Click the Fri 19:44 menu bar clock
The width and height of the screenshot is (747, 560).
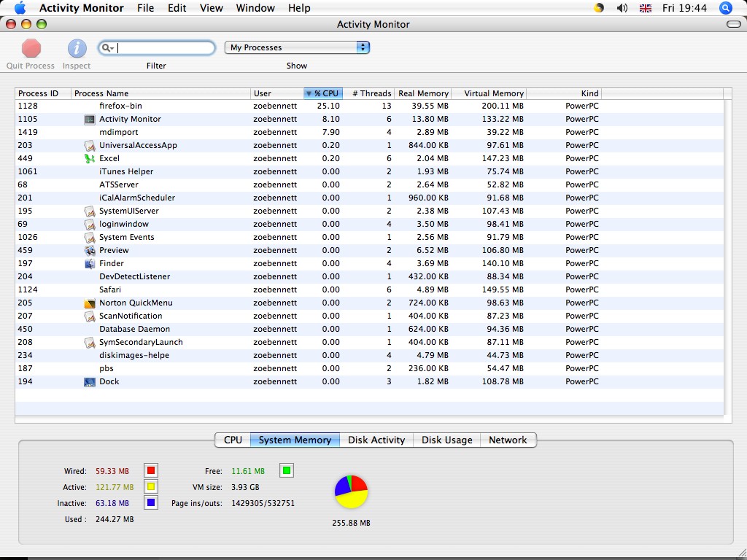coord(684,7)
